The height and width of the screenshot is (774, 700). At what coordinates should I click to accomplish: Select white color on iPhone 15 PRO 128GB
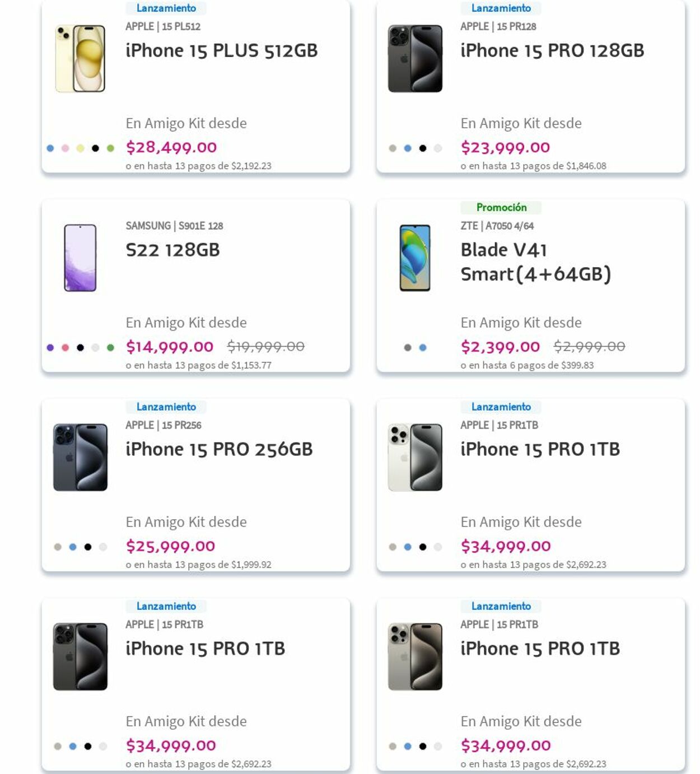coord(438,148)
